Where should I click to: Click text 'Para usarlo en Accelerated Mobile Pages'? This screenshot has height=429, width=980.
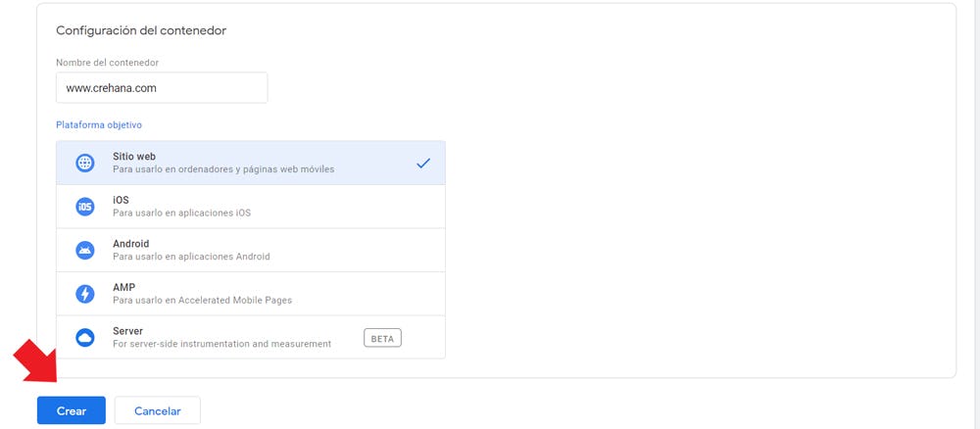click(203, 301)
